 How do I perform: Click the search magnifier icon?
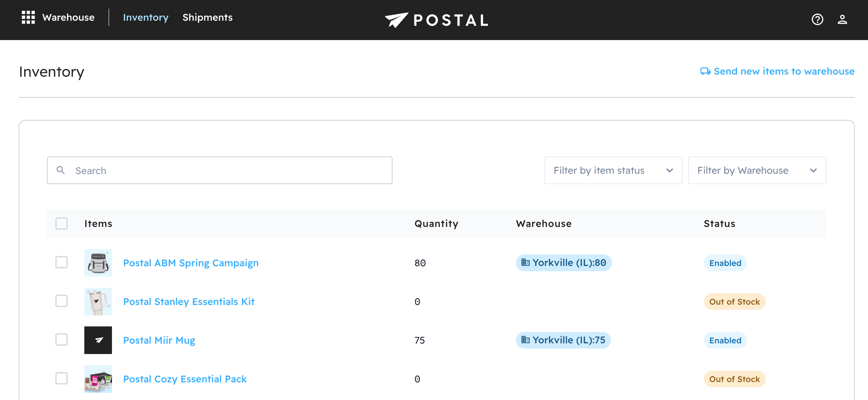point(61,170)
